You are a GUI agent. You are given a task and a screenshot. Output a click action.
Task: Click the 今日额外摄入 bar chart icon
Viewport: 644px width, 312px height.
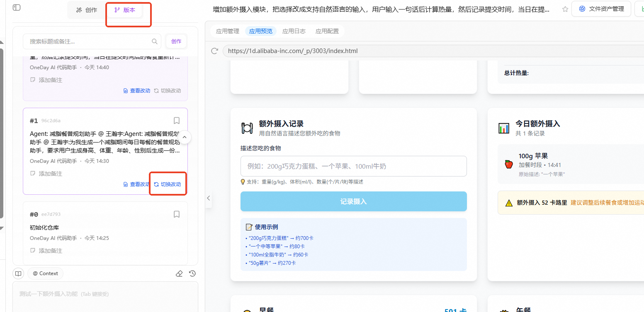coord(504,128)
